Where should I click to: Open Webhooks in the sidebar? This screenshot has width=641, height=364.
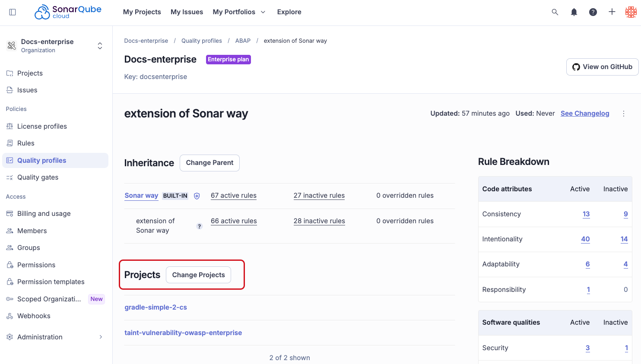pos(55,316)
